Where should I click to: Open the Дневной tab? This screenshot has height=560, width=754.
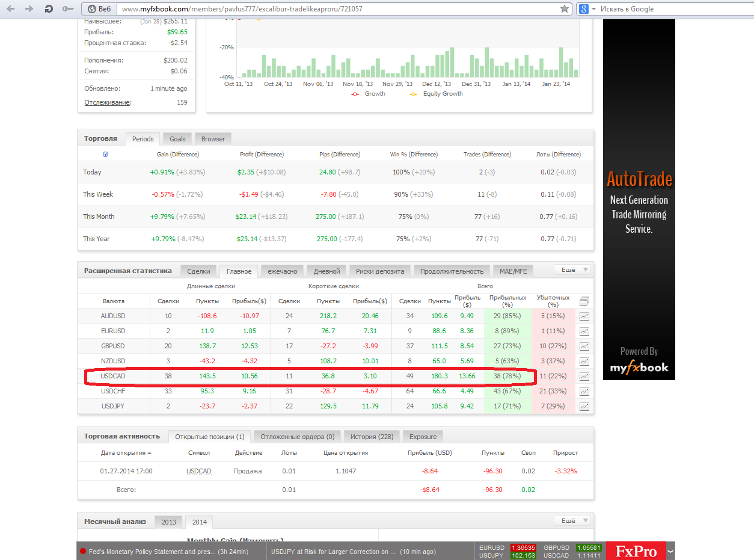(326, 271)
